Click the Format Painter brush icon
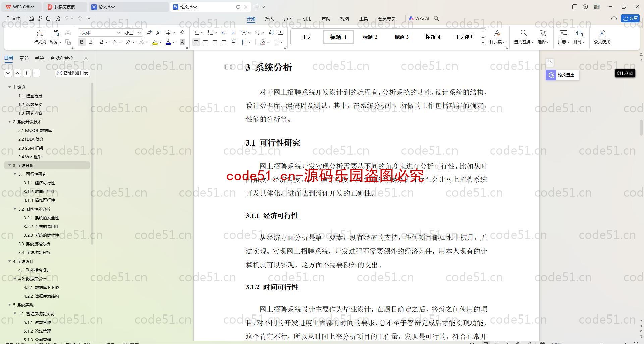The image size is (644, 344). point(40,33)
